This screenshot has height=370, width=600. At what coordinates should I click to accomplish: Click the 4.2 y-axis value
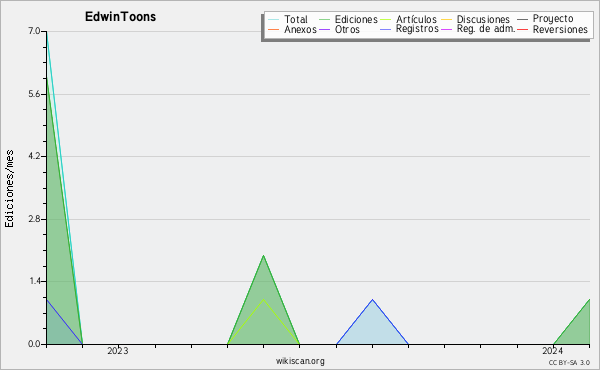[34, 156]
